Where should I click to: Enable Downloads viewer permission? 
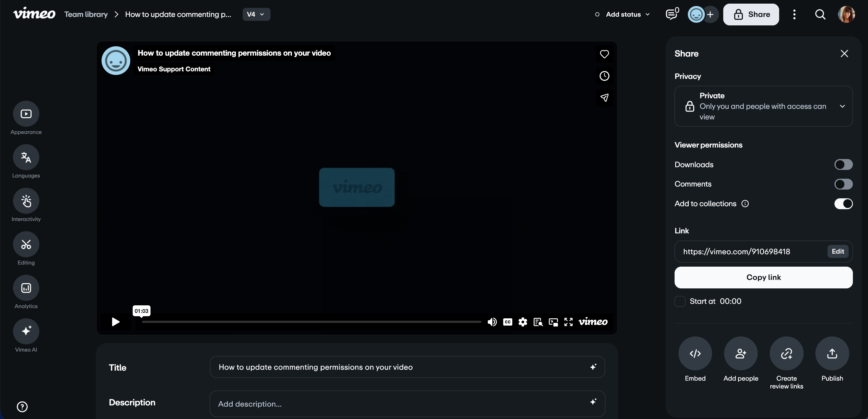tap(843, 164)
